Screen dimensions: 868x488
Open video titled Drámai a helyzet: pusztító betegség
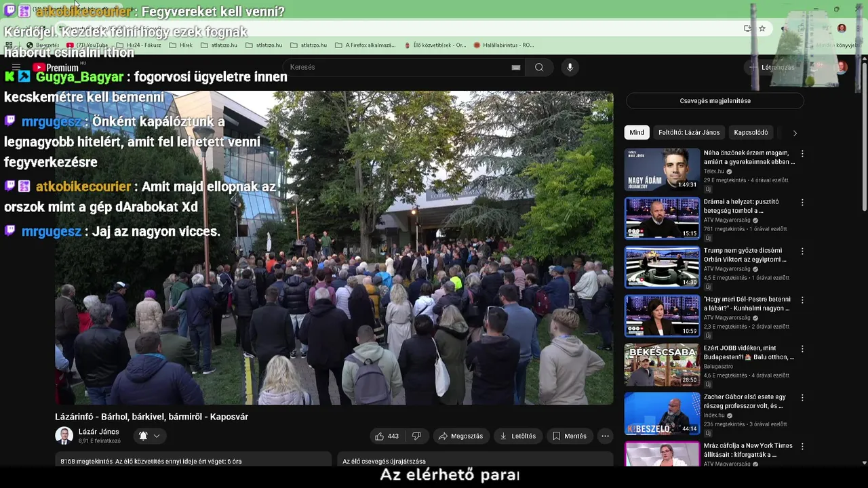click(x=741, y=206)
